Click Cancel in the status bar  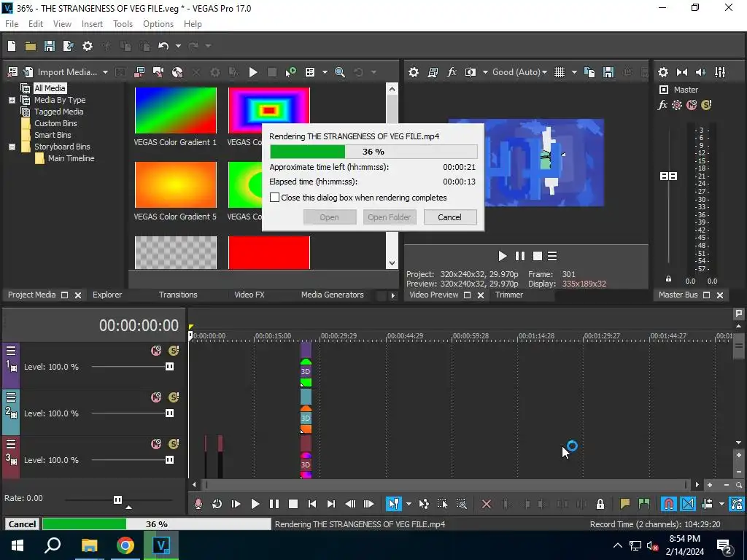click(x=22, y=524)
